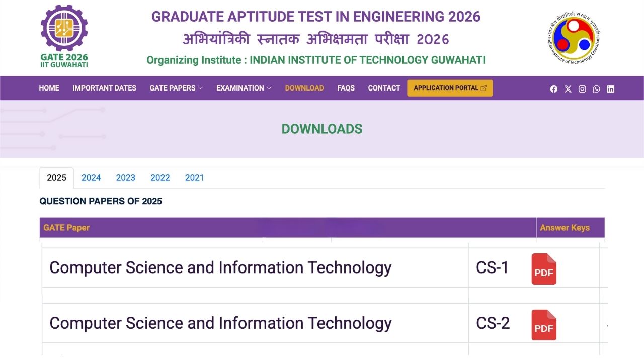Visit the CONTACT page link

coord(384,88)
